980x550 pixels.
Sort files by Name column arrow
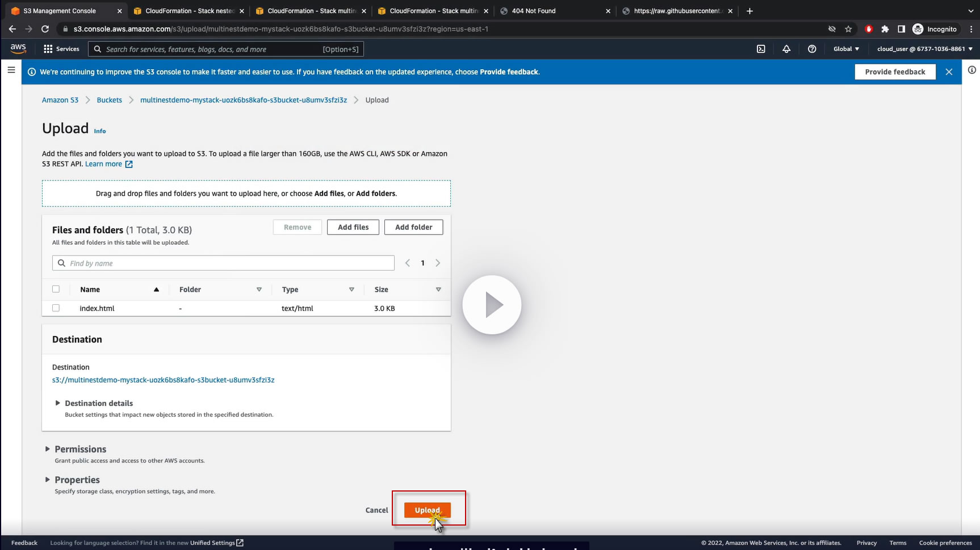(156, 289)
